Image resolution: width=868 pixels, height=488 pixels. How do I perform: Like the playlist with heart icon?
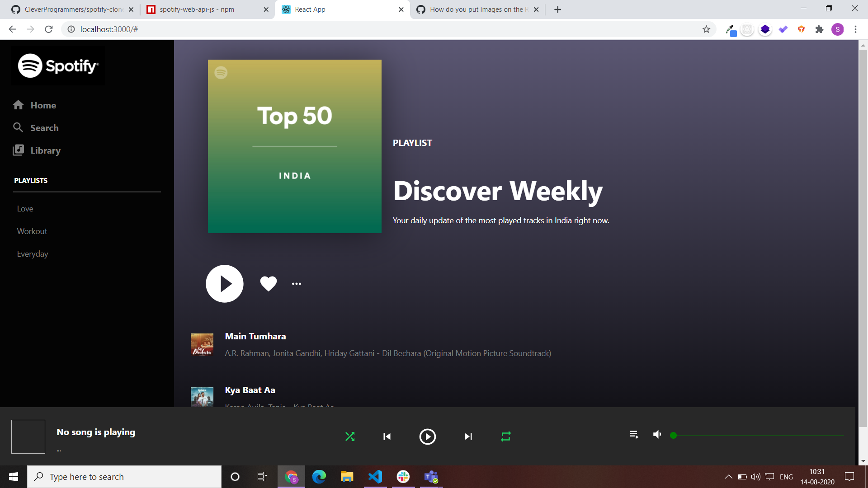pos(268,283)
